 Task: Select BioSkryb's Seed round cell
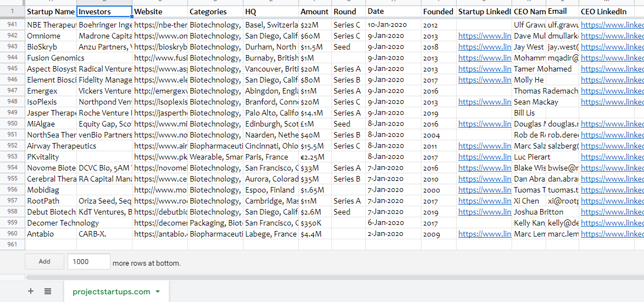click(348, 47)
